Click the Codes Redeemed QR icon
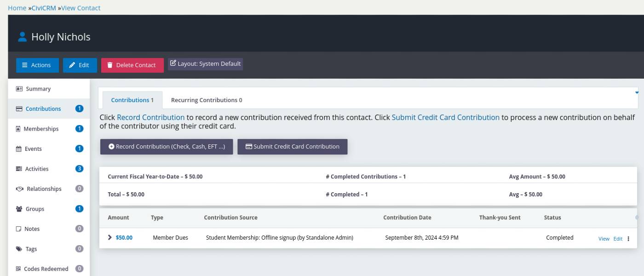Image resolution: width=644 pixels, height=276 pixels. pyautogui.click(x=18, y=269)
